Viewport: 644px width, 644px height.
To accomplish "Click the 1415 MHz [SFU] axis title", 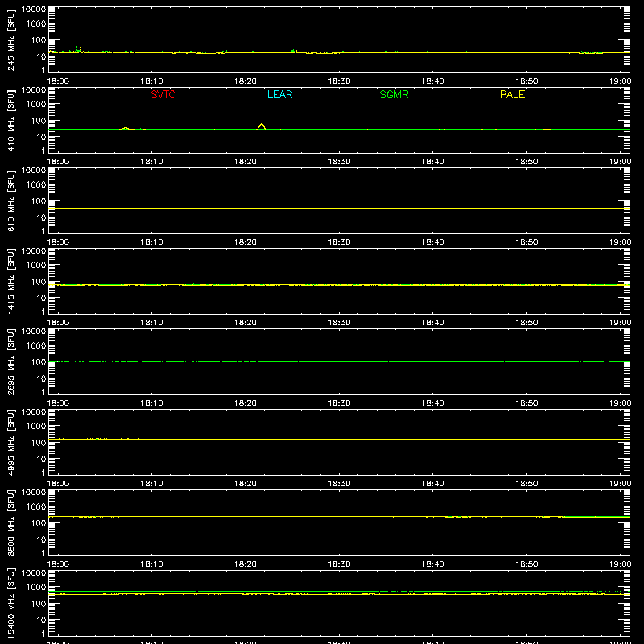I will pos(10,281).
